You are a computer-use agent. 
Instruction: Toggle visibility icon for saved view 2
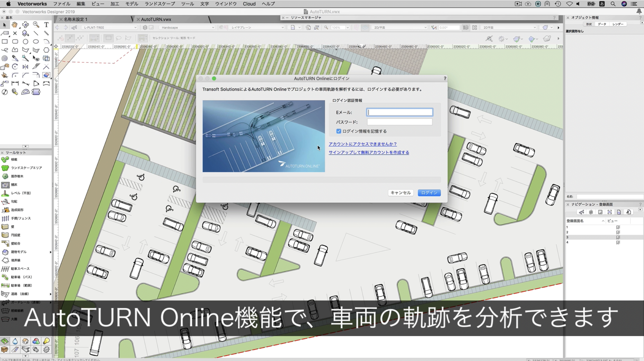[x=618, y=232]
